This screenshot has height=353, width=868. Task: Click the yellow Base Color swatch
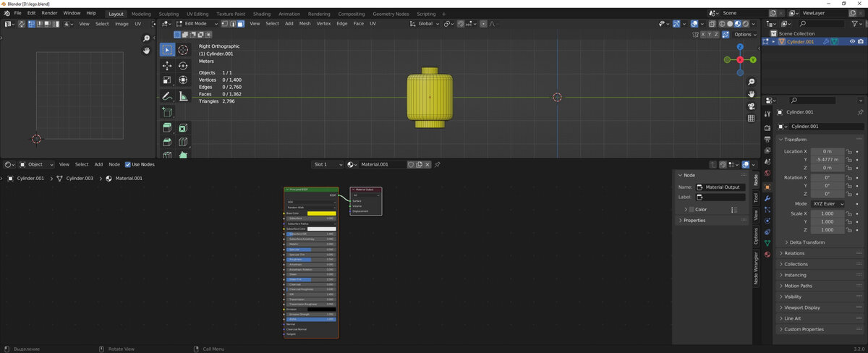tap(321, 213)
